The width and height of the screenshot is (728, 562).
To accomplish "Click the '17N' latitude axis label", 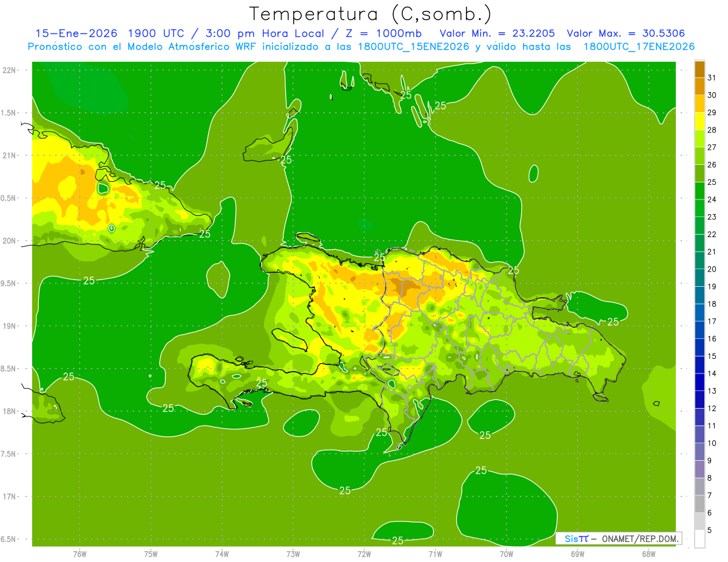I will (9, 497).
